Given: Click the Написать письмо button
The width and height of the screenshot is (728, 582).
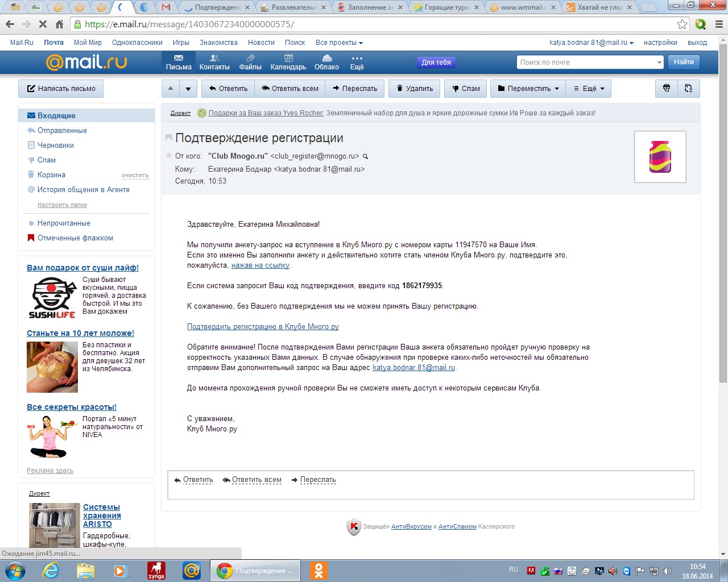Looking at the screenshot, I should tap(61, 89).
